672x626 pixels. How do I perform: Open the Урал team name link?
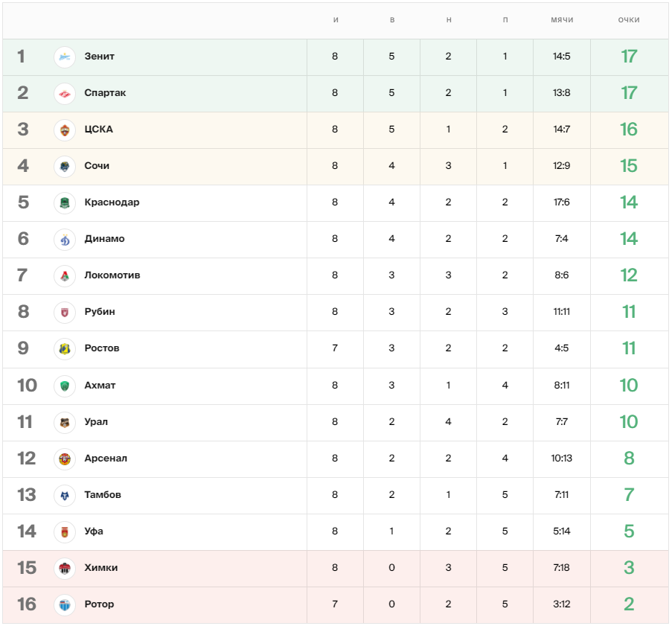click(96, 422)
